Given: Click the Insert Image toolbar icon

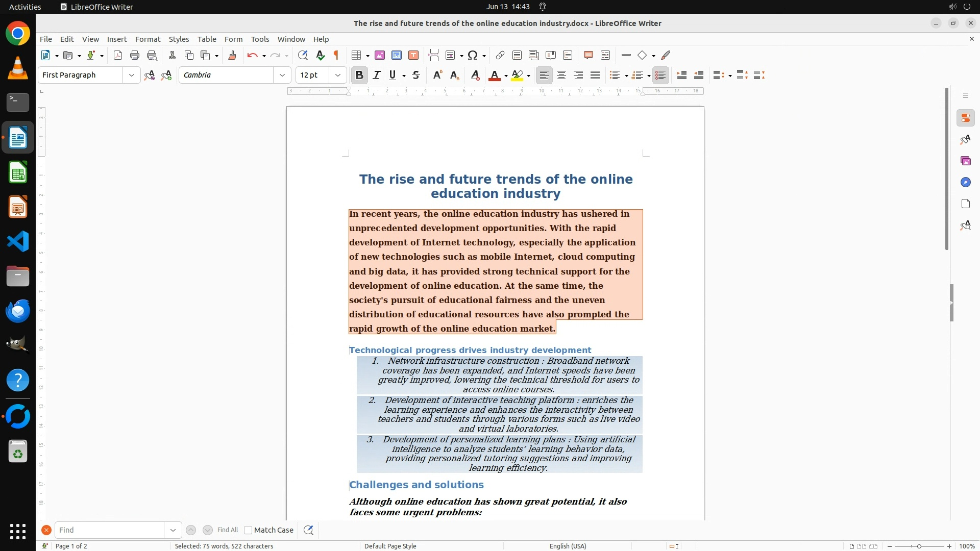Looking at the screenshot, I should coord(380,56).
